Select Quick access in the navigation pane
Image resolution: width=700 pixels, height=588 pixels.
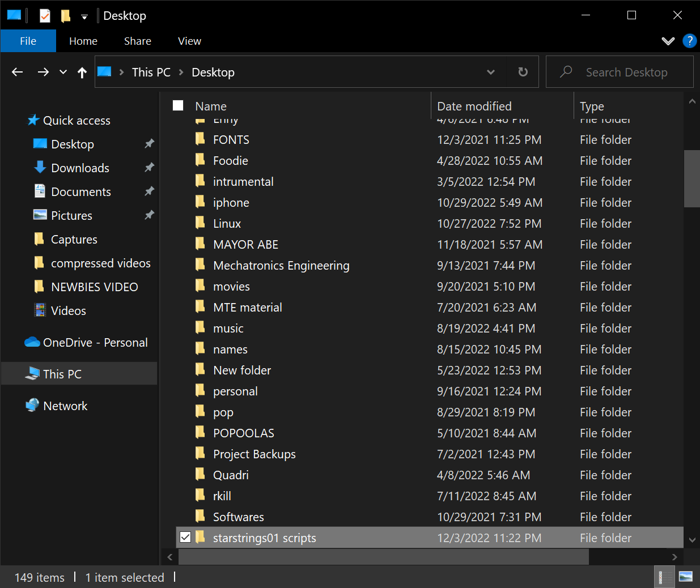pos(77,120)
